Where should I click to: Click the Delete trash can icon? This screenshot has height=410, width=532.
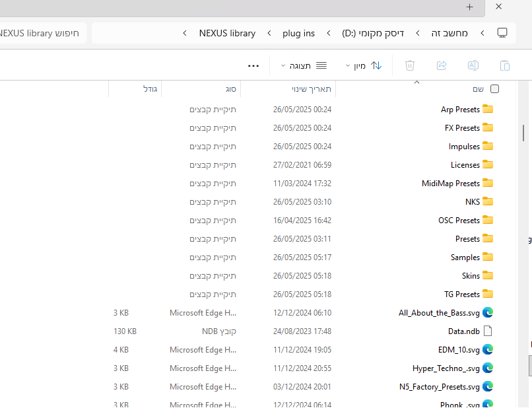(410, 65)
